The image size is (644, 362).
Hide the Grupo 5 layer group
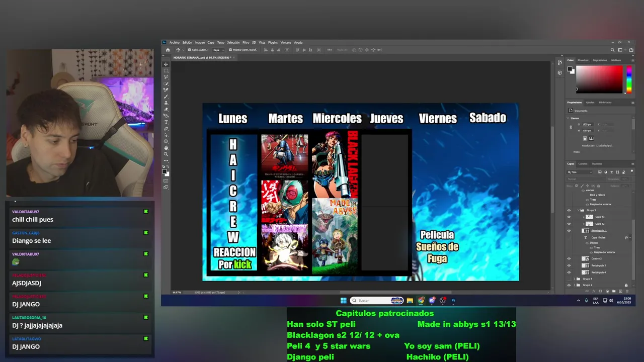[x=569, y=210]
